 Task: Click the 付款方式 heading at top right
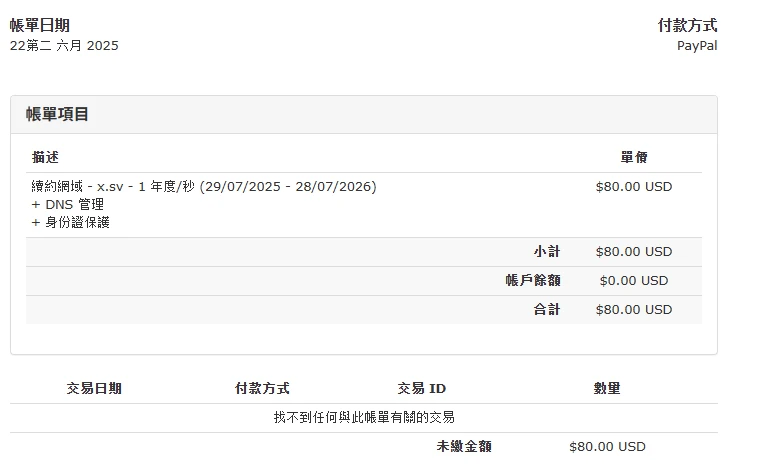point(687,26)
